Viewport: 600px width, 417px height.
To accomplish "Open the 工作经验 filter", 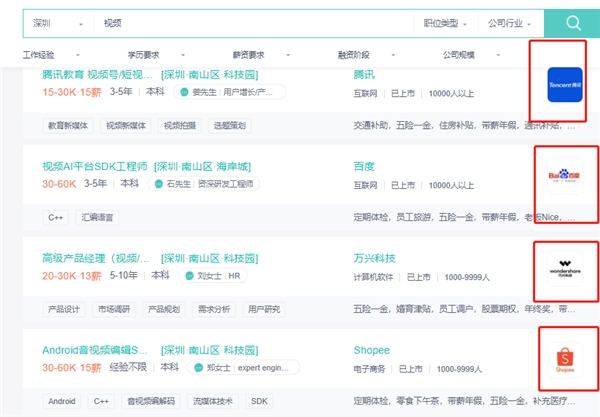I will click(43, 55).
